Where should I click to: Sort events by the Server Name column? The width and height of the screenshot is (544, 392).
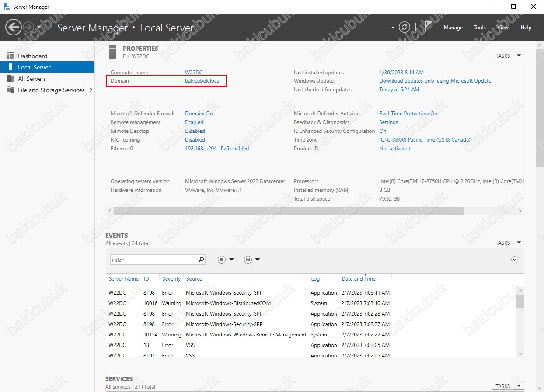pos(124,279)
